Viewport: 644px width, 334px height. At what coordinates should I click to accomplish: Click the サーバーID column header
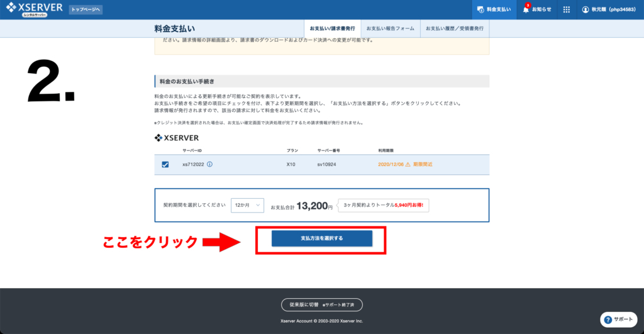(x=192, y=151)
